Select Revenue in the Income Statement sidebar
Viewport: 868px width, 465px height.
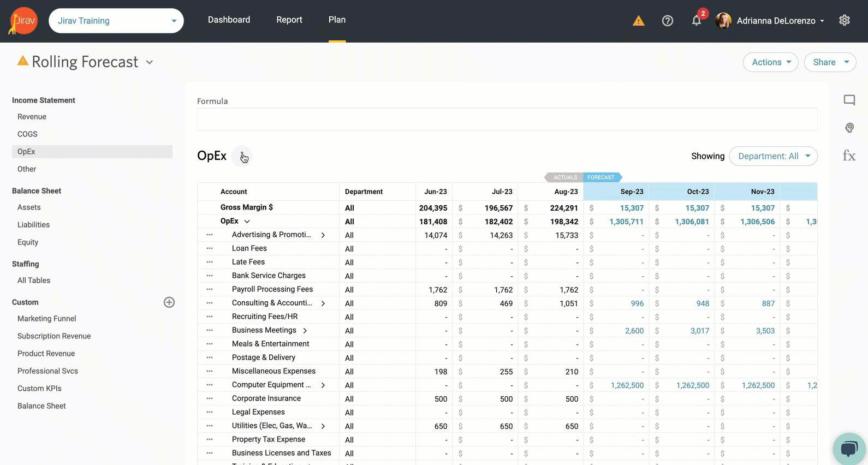pyautogui.click(x=32, y=117)
